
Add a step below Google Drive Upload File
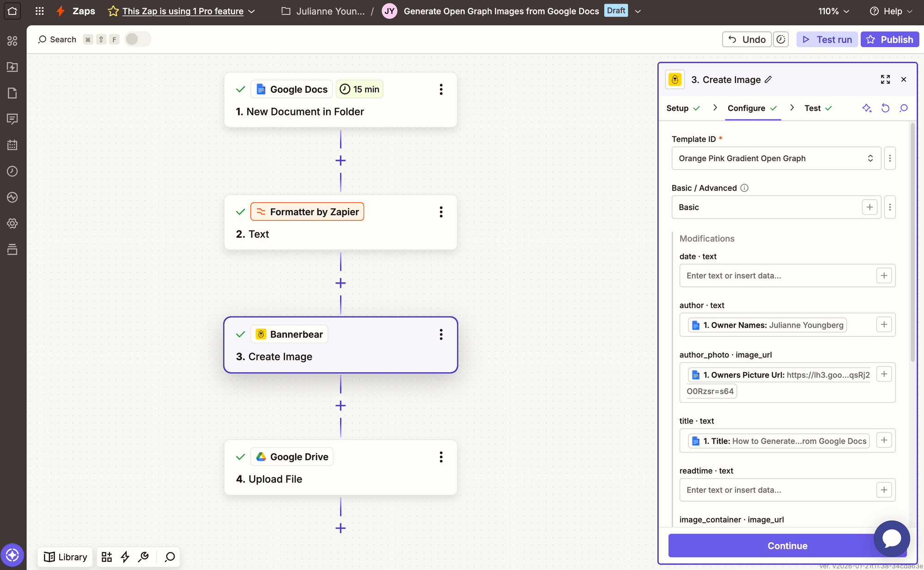coord(340,528)
